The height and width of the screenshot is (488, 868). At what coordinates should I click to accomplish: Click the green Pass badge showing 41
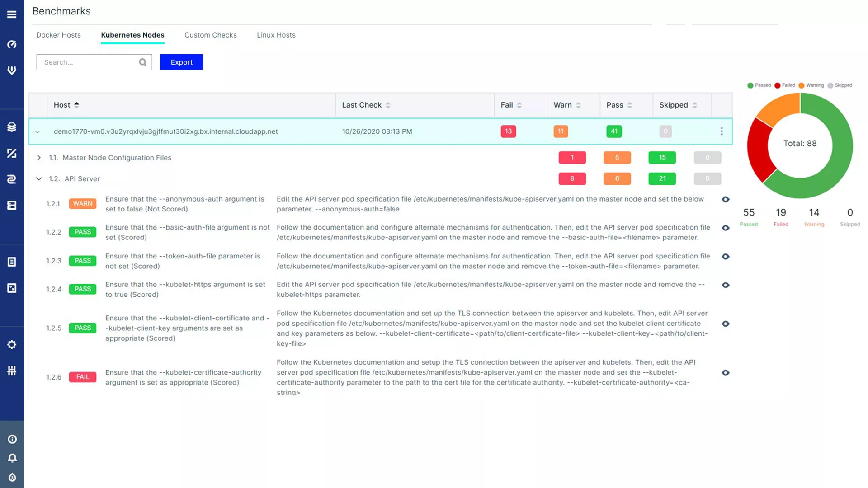coord(614,131)
